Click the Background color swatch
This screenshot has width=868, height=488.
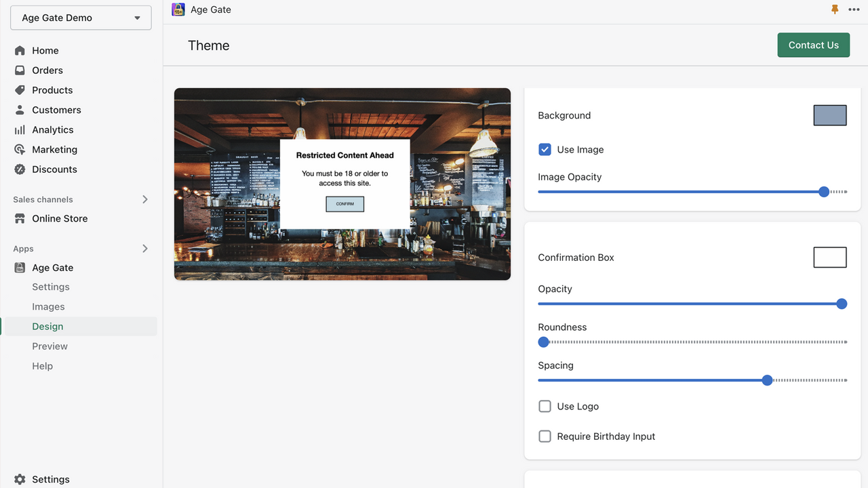829,115
